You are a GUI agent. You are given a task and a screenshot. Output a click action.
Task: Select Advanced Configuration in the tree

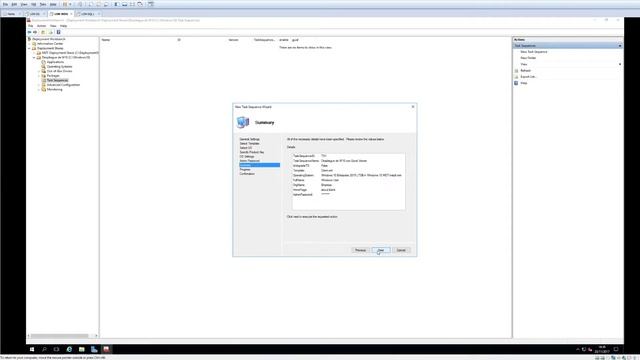(63, 85)
